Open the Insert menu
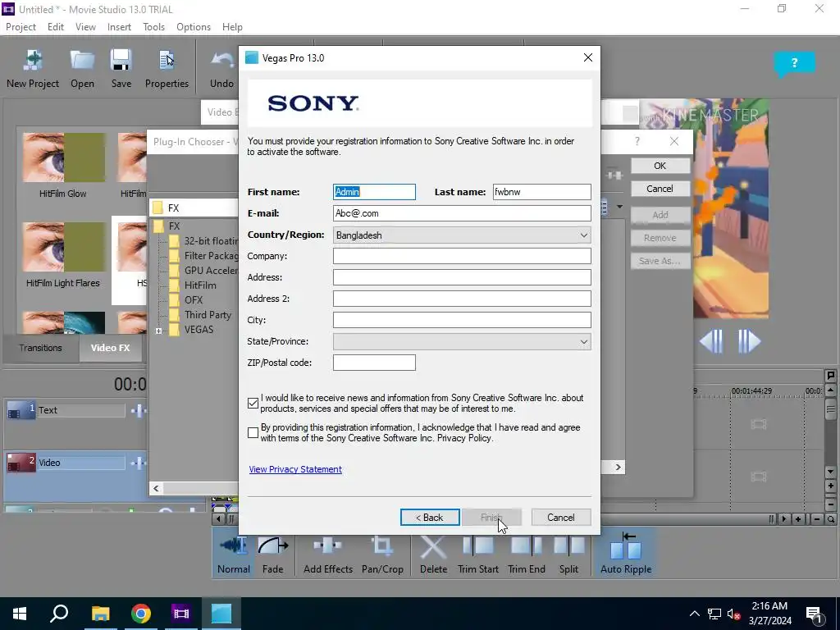The image size is (840, 630). [119, 27]
